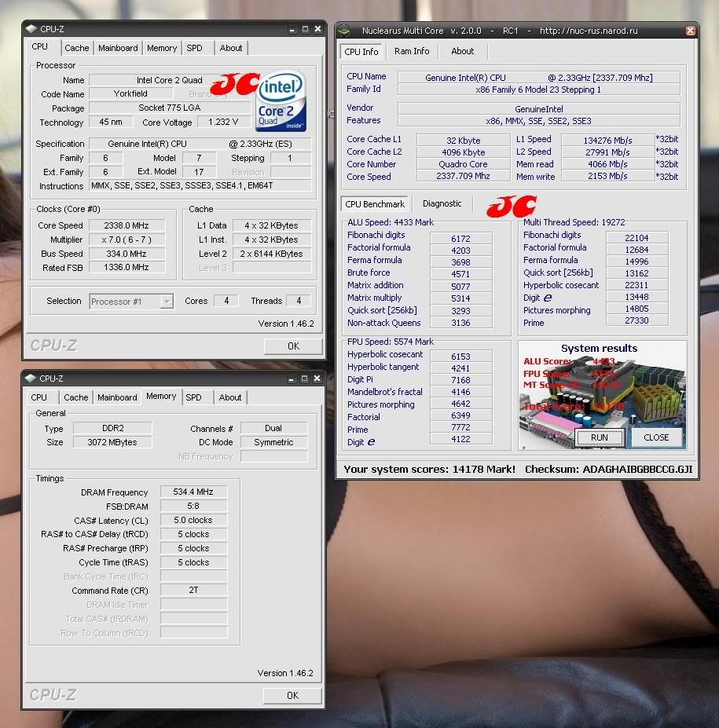Viewport: 719px width, 728px height.
Task: Minimize the top CPU-Z window
Action: pos(292,30)
